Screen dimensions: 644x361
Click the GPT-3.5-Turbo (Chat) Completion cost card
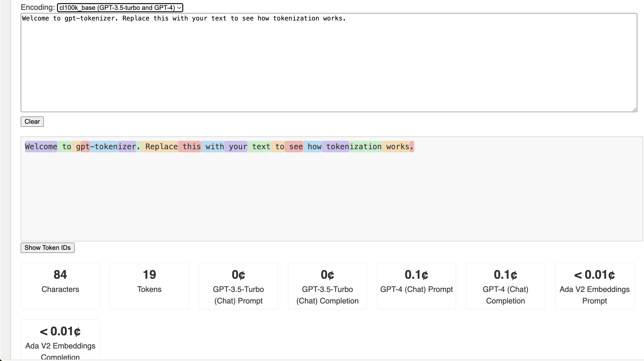[x=327, y=286]
